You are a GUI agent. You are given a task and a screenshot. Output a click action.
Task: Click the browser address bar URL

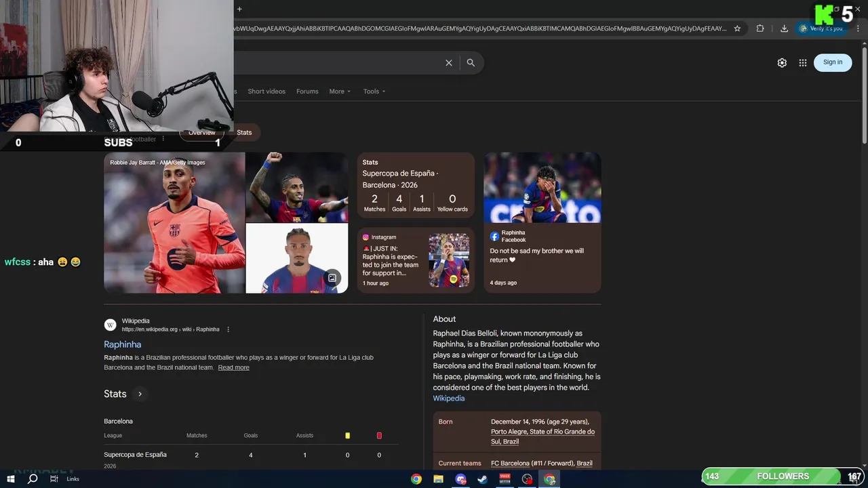pos(480,28)
